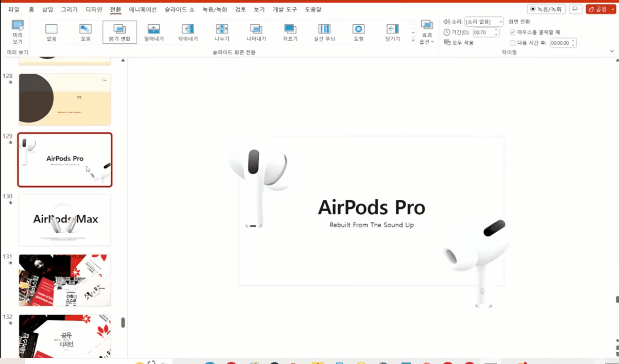Screen dimensions: 619x364
Task: Click the thumbnail pane scroll-up arrow
Action: tap(123, 61)
